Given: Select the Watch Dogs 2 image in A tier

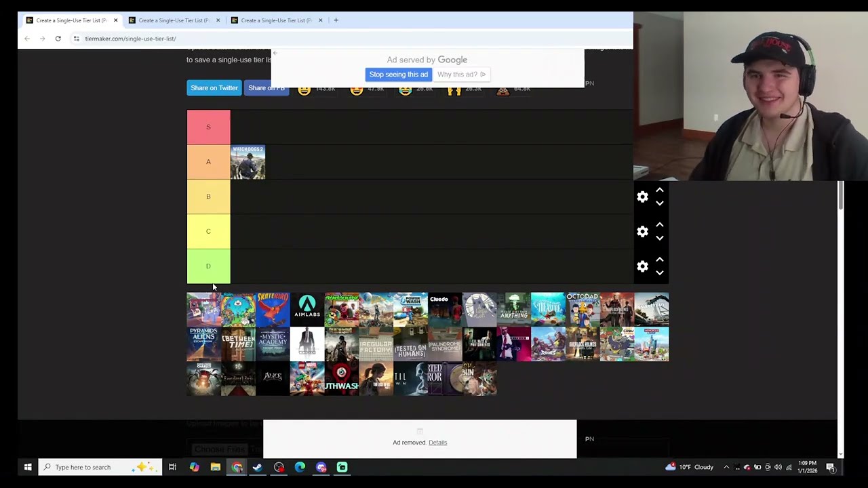Looking at the screenshot, I should click(x=248, y=162).
